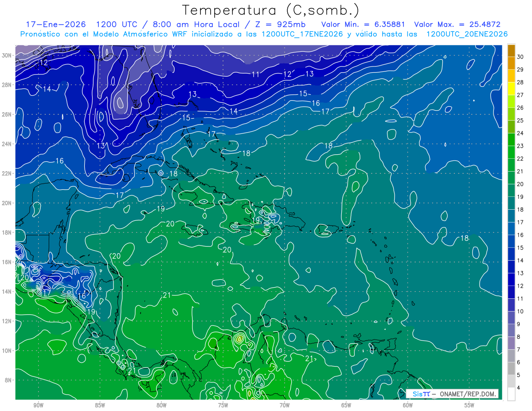The height and width of the screenshot is (411, 532).
Task: Click the legend value 14 label
Action: tap(520, 260)
